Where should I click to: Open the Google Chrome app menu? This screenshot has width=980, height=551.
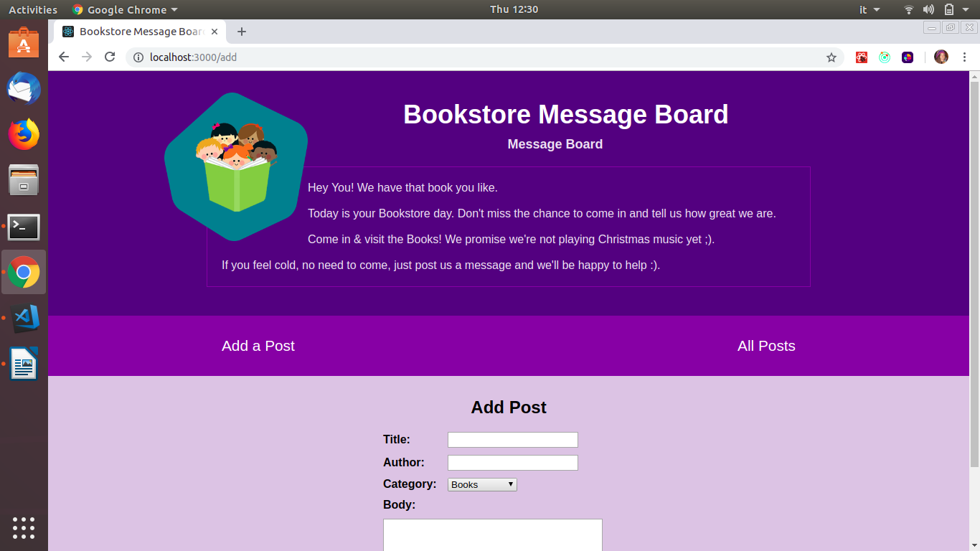[125, 9]
